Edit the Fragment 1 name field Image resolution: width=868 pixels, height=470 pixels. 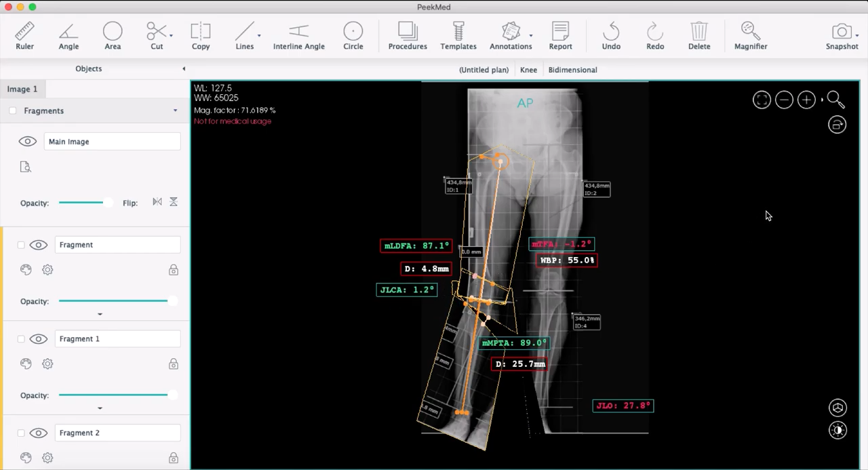click(x=117, y=339)
